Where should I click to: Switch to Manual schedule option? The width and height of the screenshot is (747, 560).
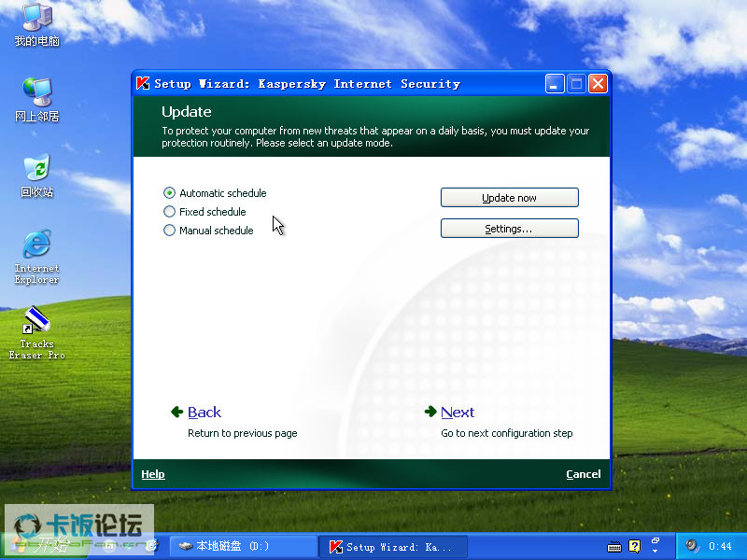(169, 231)
